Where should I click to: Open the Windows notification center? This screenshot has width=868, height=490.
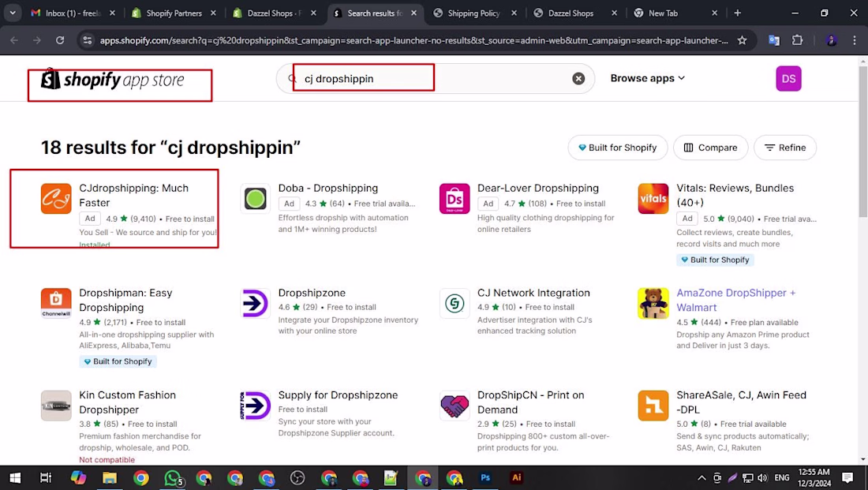coord(847,478)
